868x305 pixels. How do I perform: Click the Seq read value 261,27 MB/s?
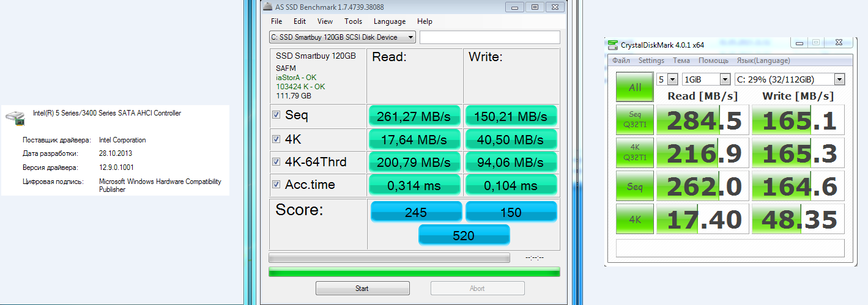tap(414, 116)
